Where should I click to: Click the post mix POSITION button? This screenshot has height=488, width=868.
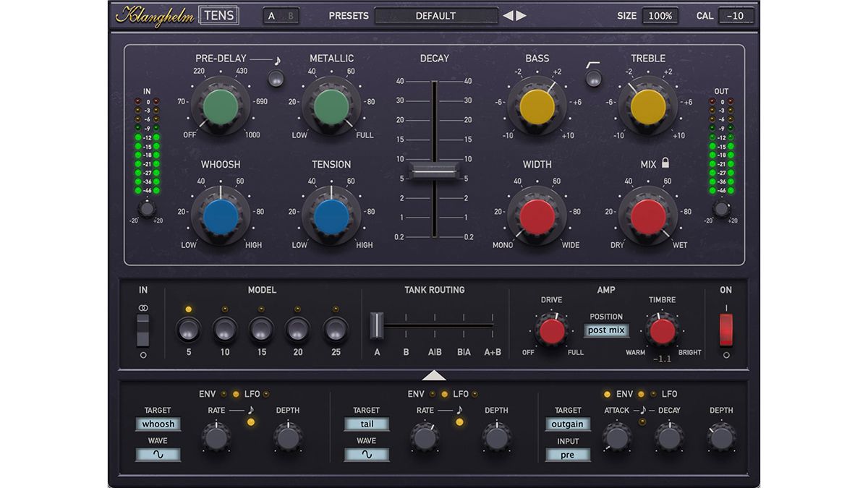pyautogui.click(x=608, y=330)
